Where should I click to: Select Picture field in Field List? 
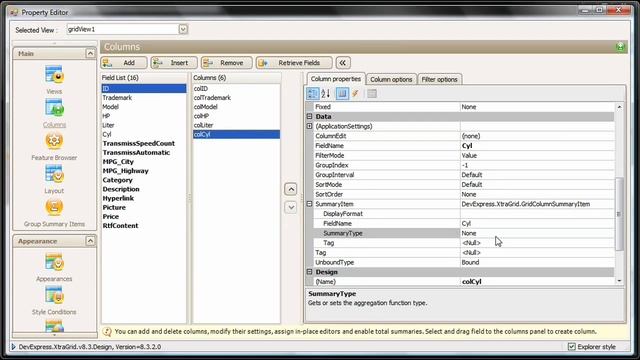144,208
